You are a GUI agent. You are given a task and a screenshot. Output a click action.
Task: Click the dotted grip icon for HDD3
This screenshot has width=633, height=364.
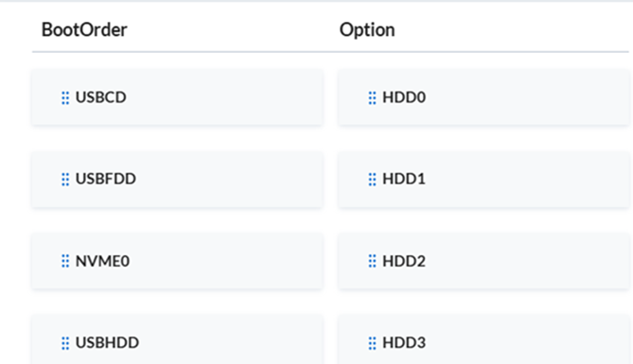pos(372,343)
